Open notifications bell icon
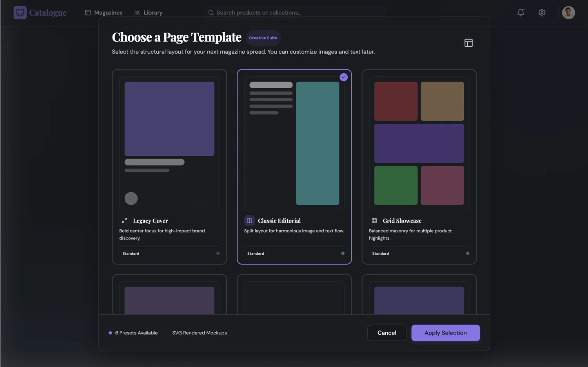Image resolution: width=588 pixels, height=367 pixels. [521, 13]
